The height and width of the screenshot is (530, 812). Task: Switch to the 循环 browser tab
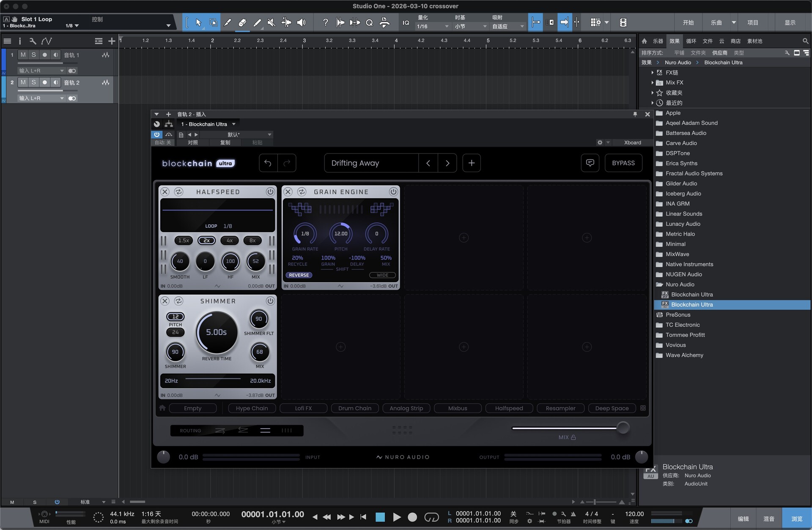coord(691,41)
